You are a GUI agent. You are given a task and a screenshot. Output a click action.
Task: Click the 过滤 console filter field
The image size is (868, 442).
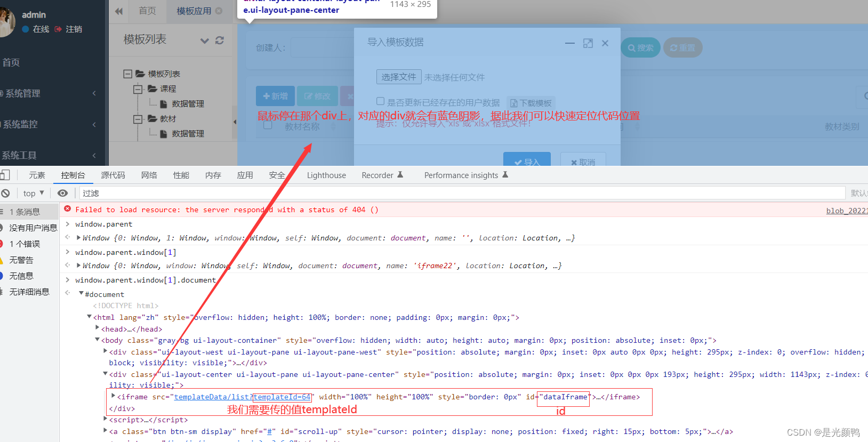(x=463, y=193)
